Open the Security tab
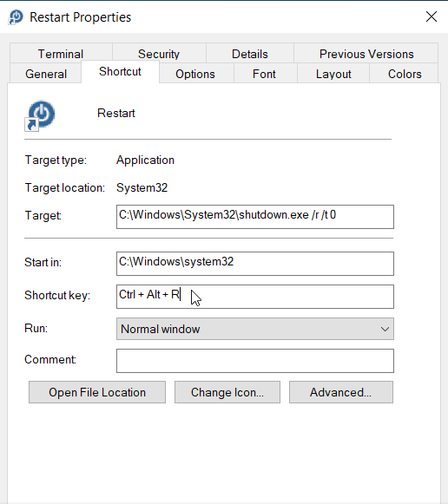This screenshot has height=504, width=448. coord(159,54)
